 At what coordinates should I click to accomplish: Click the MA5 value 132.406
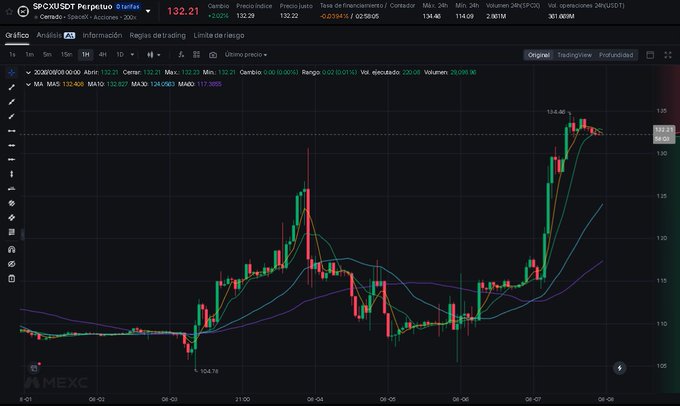pos(73,84)
